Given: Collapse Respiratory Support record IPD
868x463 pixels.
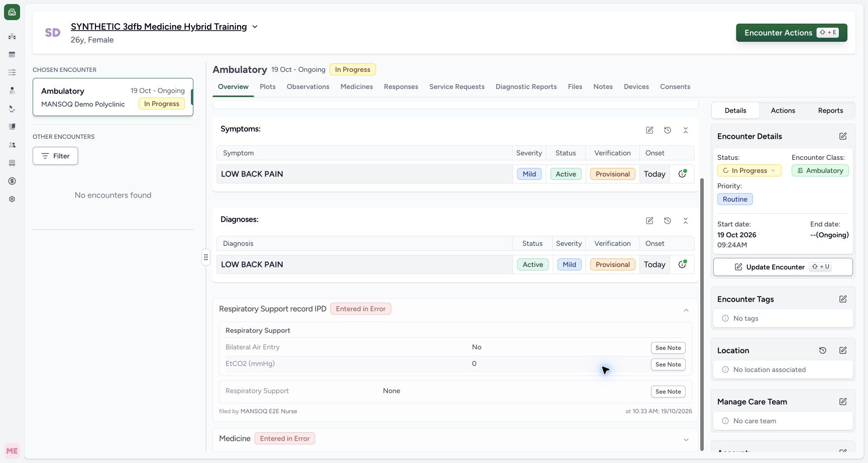Looking at the screenshot, I should [686, 310].
